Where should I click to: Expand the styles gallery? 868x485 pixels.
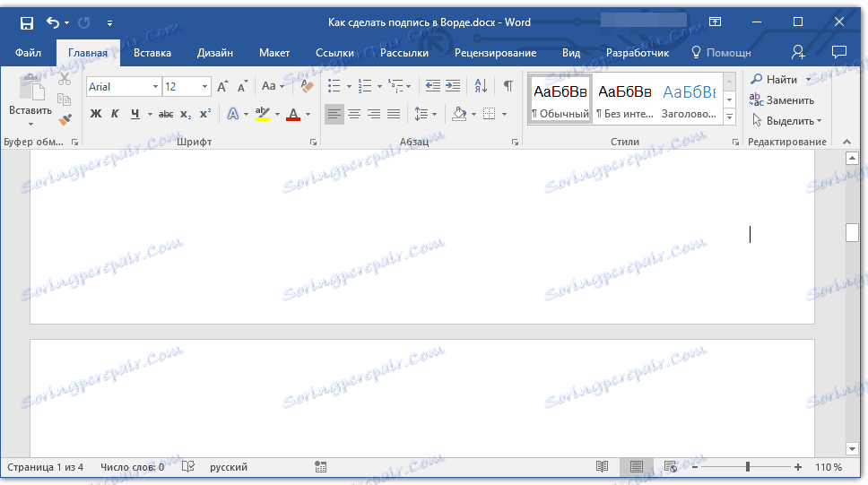(730, 117)
